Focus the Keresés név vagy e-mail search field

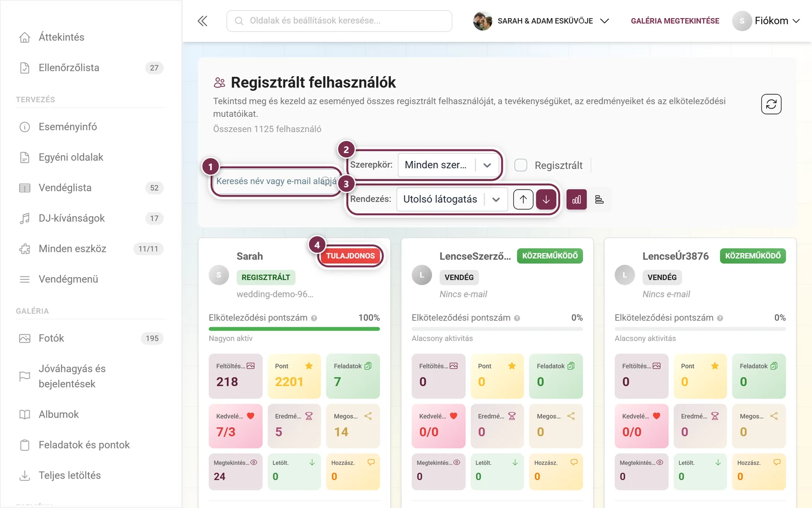point(277,181)
